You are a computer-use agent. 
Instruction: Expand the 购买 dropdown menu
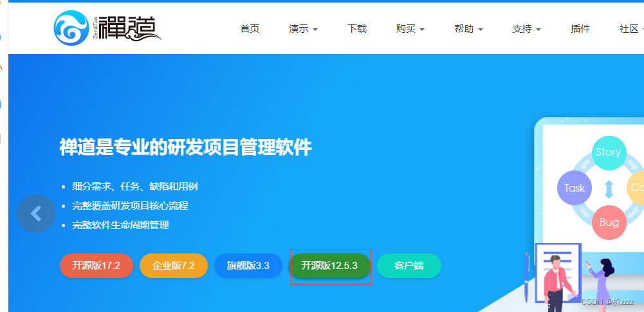(410, 29)
